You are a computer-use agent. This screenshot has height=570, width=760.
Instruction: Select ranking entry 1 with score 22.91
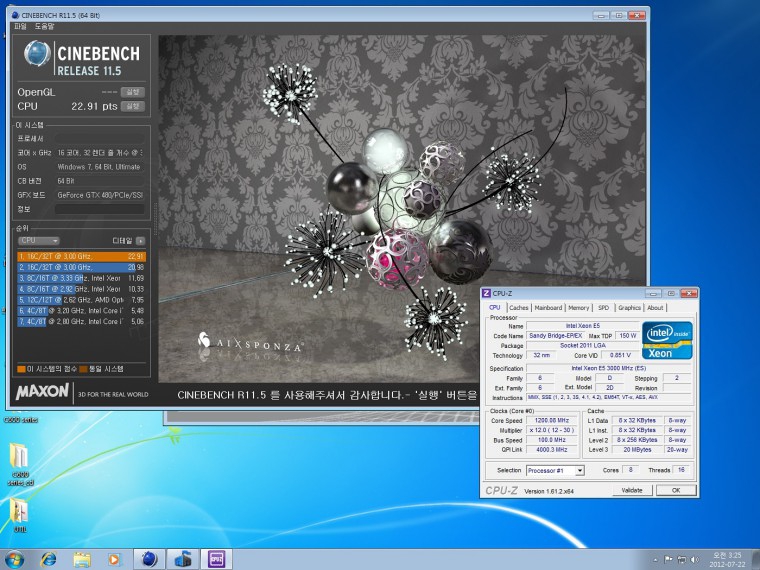pyautogui.click(x=81, y=256)
